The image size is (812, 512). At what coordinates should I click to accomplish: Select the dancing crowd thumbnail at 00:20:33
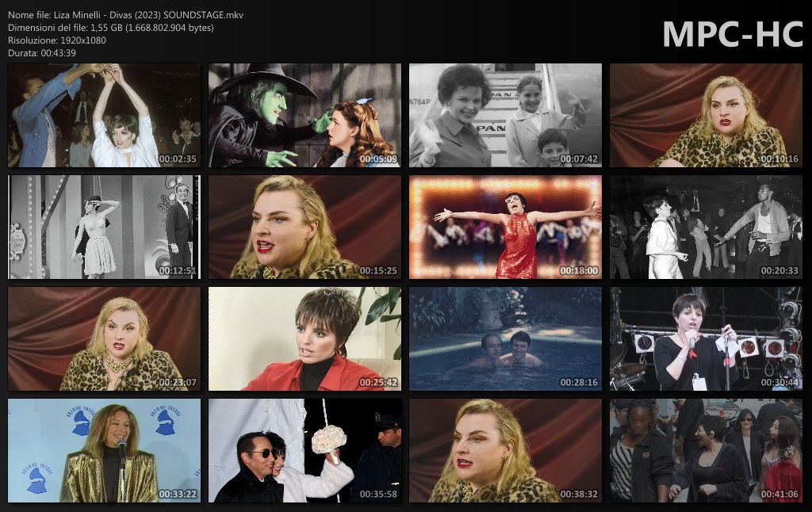coord(706,227)
